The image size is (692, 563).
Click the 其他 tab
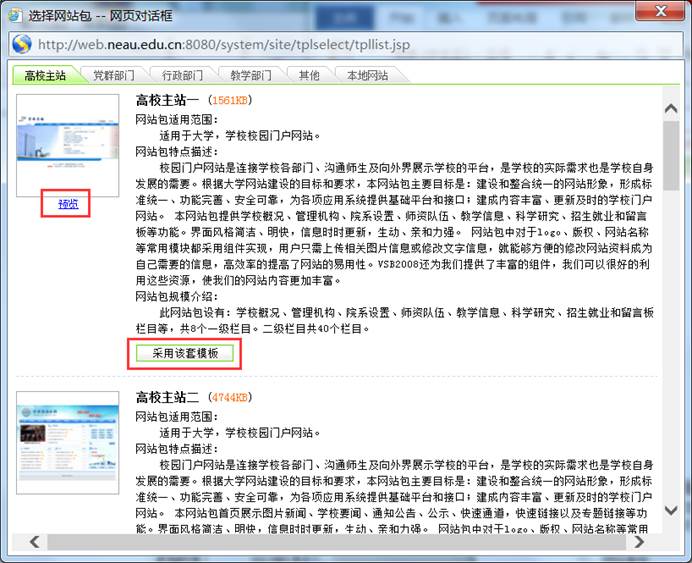tap(309, 75)
